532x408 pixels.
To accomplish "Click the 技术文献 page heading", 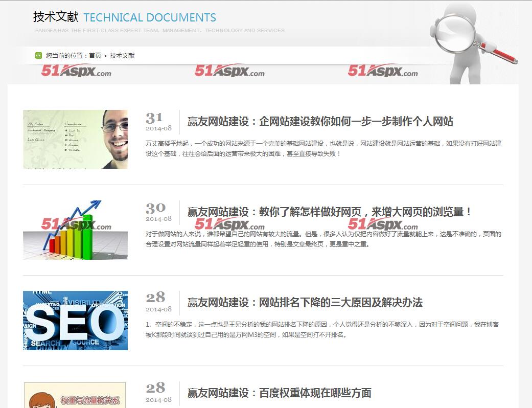I will point(56,17).
